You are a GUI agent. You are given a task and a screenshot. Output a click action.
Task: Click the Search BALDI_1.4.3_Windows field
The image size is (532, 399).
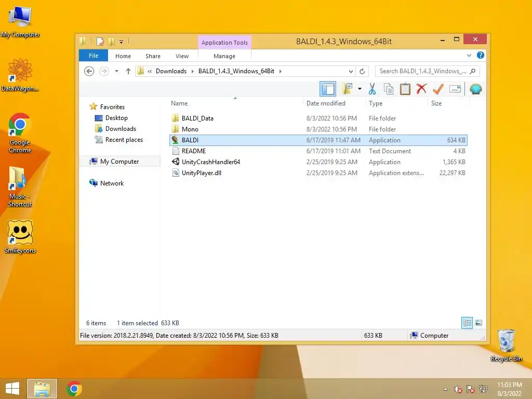[x=427, y=71]
